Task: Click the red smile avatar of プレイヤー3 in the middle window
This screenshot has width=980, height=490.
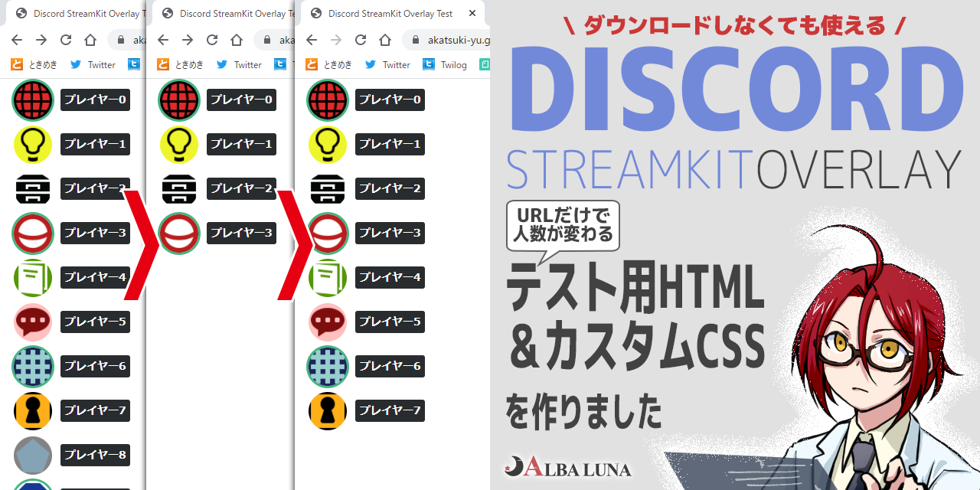Action: point(179,234)
